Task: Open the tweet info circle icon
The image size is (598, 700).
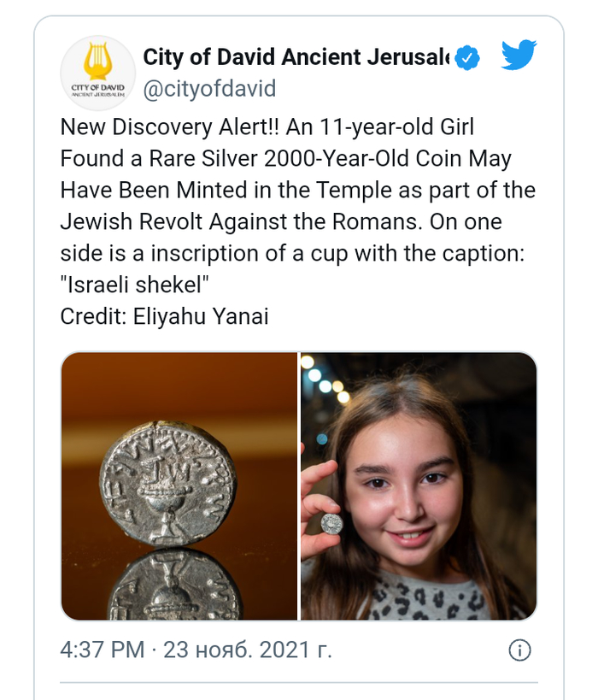Action: [520, 650]
